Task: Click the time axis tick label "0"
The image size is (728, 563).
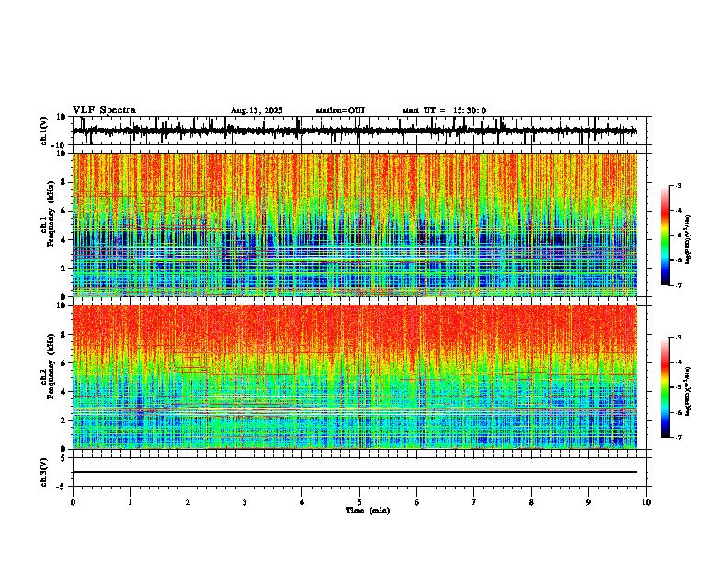Action: point(73,502)
